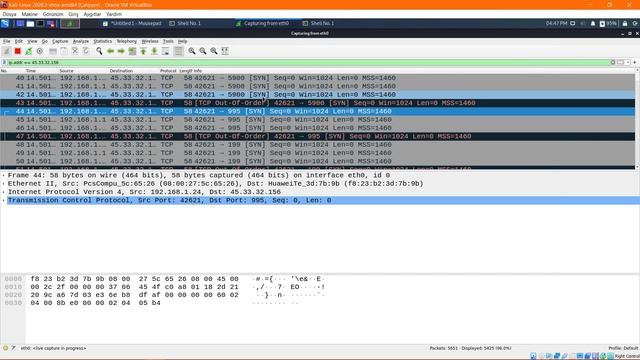Viewport: 640px width, 360px height.
Task: Select packet 50 in the packet list
Action: 318,161
